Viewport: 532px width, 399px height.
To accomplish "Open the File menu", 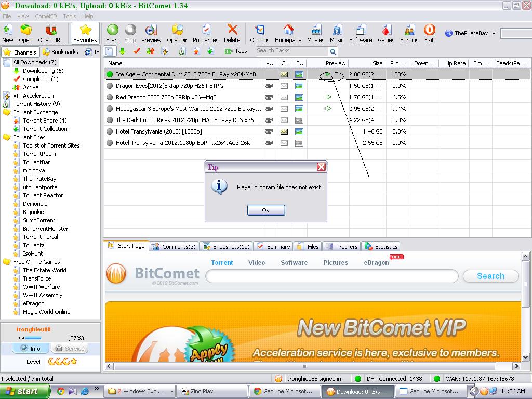I will [7, 16].
